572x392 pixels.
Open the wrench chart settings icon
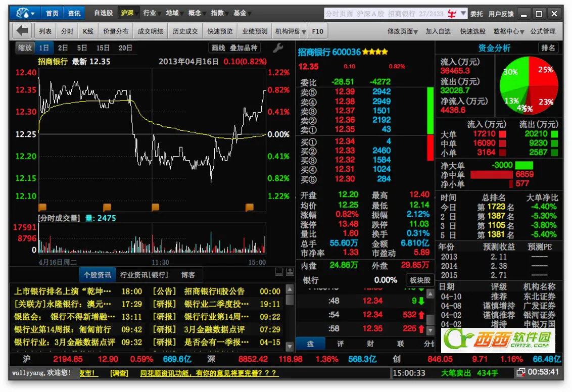278,48
